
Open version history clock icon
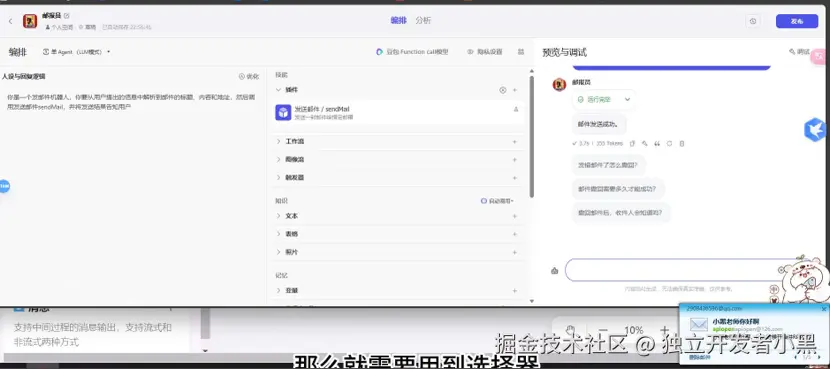tap(753, 21)
